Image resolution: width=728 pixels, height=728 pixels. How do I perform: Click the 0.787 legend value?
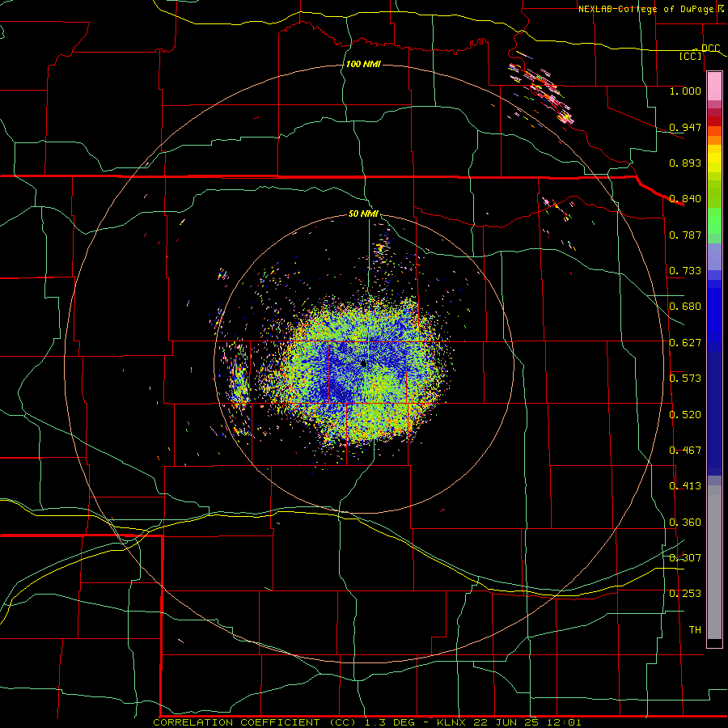685,235
